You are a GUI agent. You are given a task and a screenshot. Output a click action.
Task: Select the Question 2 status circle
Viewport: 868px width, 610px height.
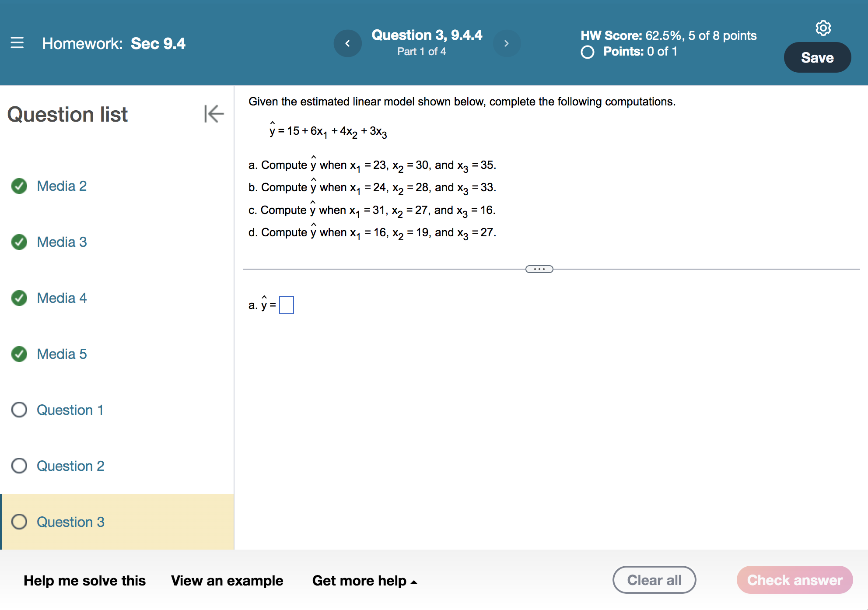pos(19,466)
